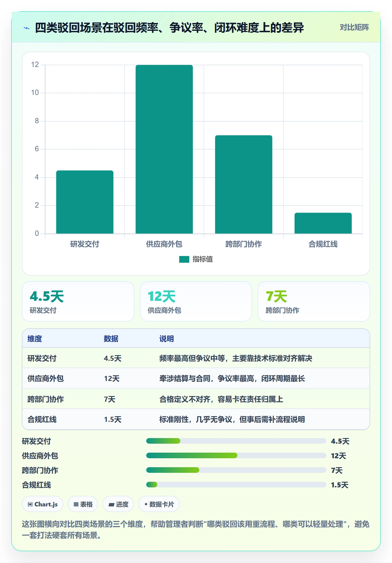The height and width of the screenshot is (563, 392).
Task: Click the 研发交付 x-axis label
Action: point(85,244)
